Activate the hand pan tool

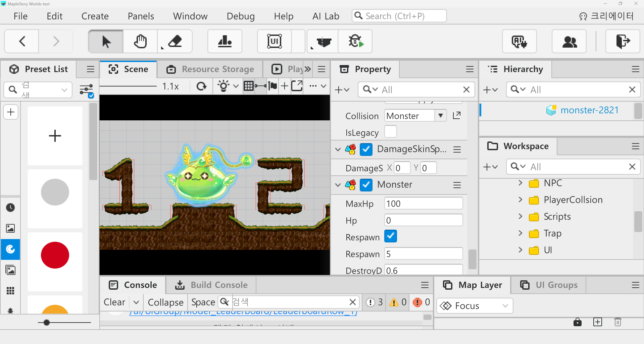coord(140,41)
